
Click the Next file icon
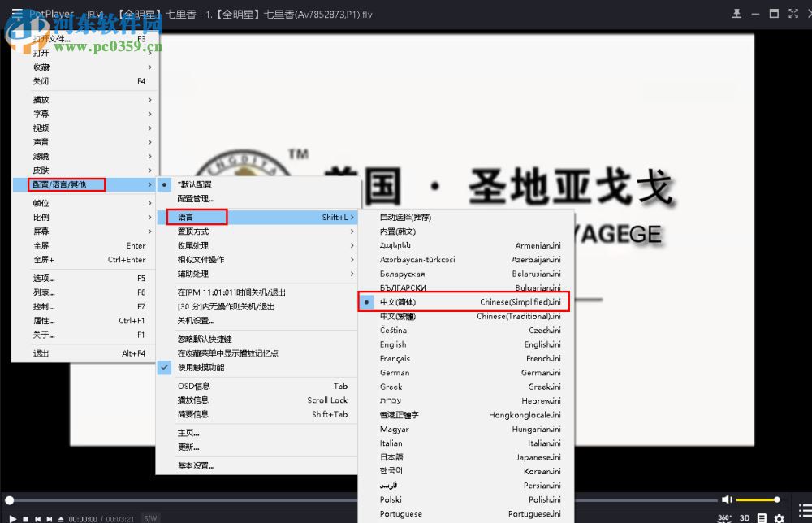coord(50,518)
